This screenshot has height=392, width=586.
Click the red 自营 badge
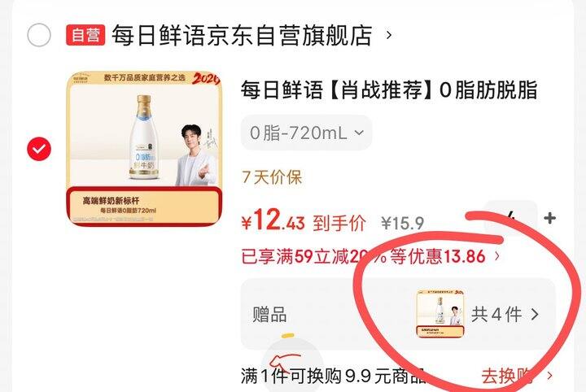pyautogui.click(x=85, y=35)
